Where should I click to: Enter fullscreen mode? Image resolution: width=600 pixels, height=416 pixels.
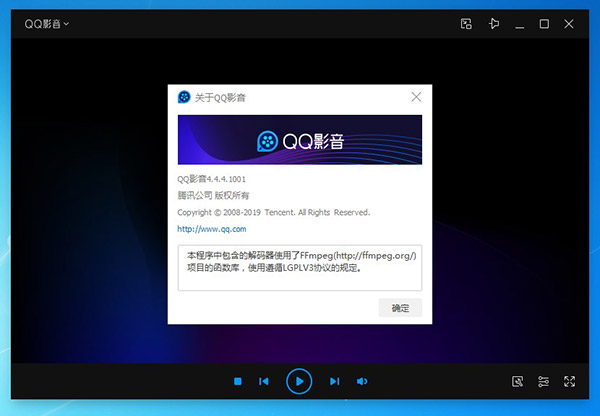569,381
